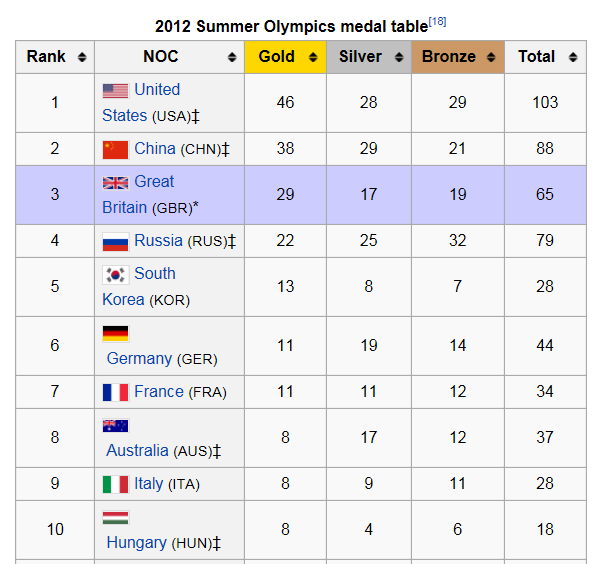Sort by Gold column sort arrows
Image resolution: width=596 pixels, height=564 pixels.
(313, 57)
